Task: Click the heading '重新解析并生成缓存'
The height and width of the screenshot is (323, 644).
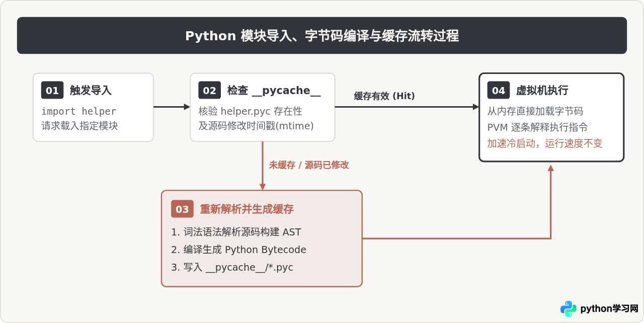Action: tap(247, 209)
